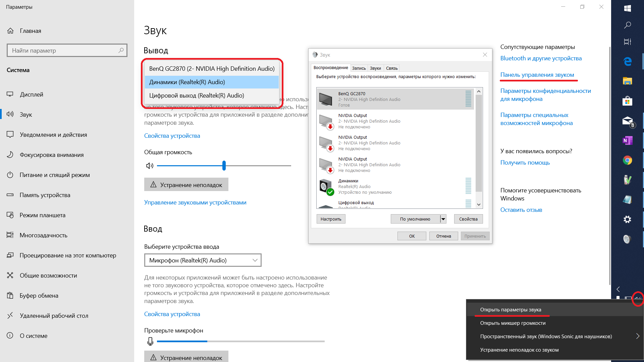644x362 pixels.
Task: Open File Explorer from taskbar
Action: click(628, 81)
